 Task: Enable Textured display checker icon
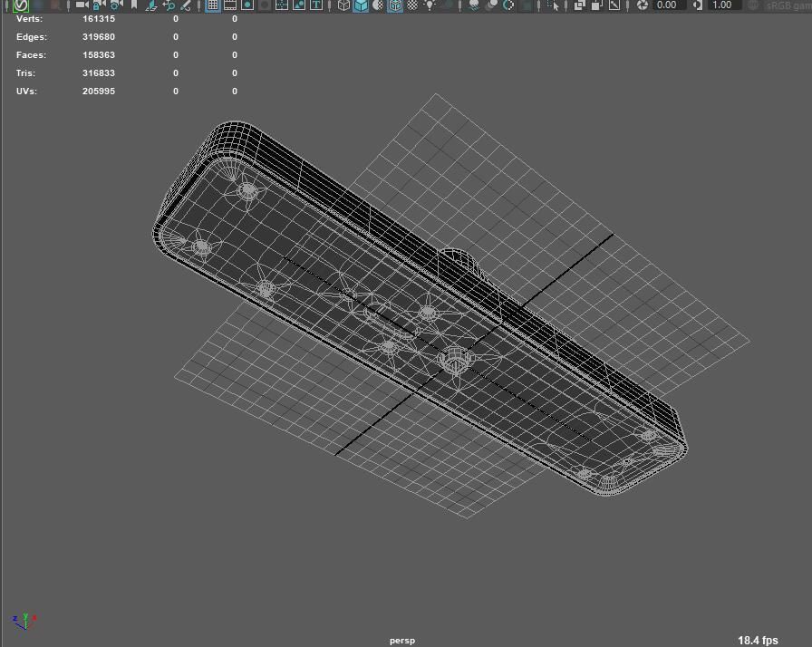pos(412,5)
